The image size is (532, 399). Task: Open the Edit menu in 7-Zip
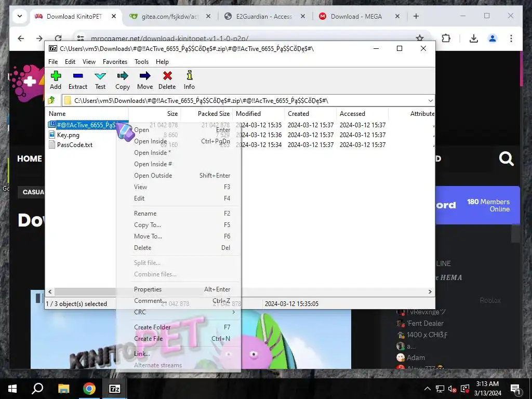pos(70,62)
